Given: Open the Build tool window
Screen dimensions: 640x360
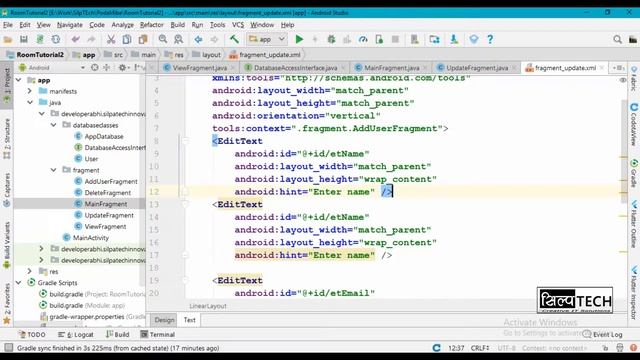Looking at the screenshot, I should pyautogui.click(x=118, y=334).
